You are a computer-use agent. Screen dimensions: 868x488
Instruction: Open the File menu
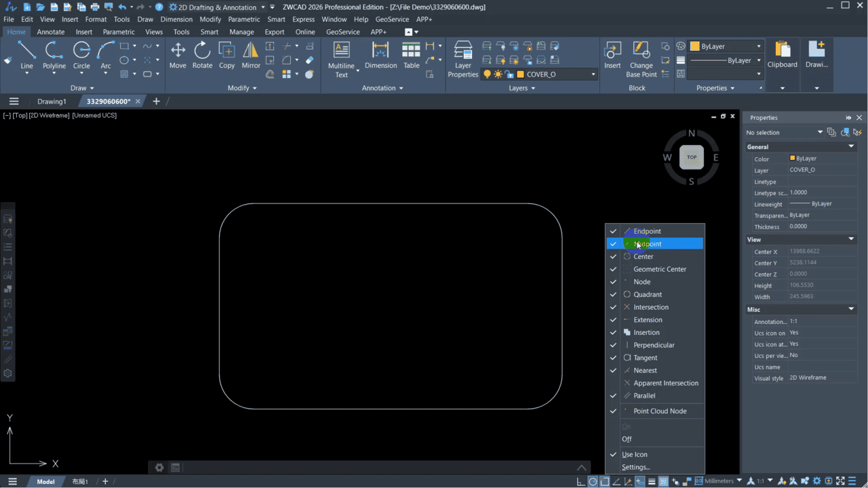click(9, 20)
